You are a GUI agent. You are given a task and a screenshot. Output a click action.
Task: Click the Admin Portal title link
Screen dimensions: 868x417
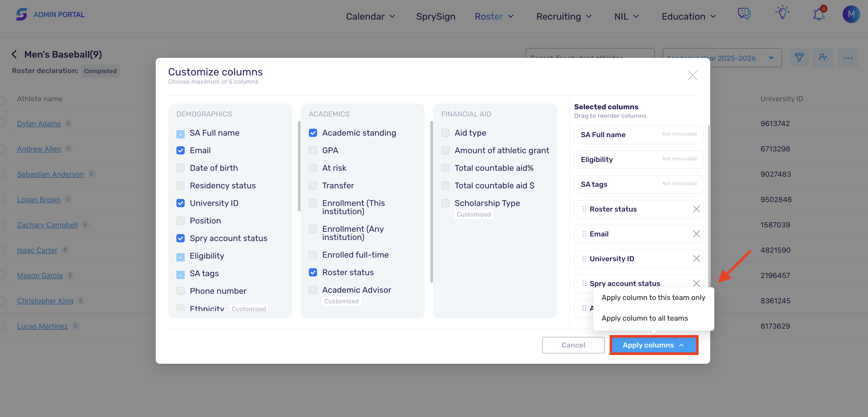pos(59,14)
